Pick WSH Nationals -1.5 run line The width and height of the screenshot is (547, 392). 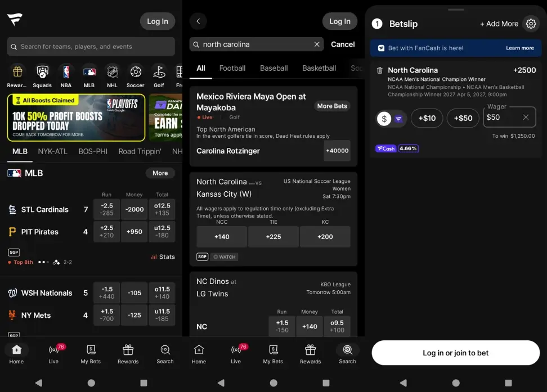pos(107,292)
